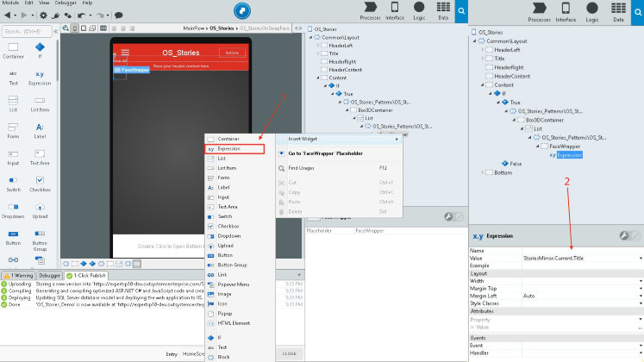Choose Checkbox from the Insert Widget menu
644x362 pixels.
(x=228, y=226)
